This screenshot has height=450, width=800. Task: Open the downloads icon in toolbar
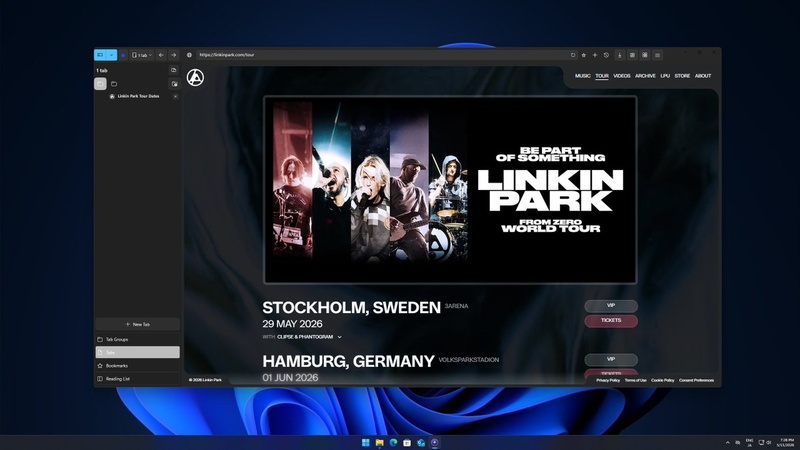(619, 55)
